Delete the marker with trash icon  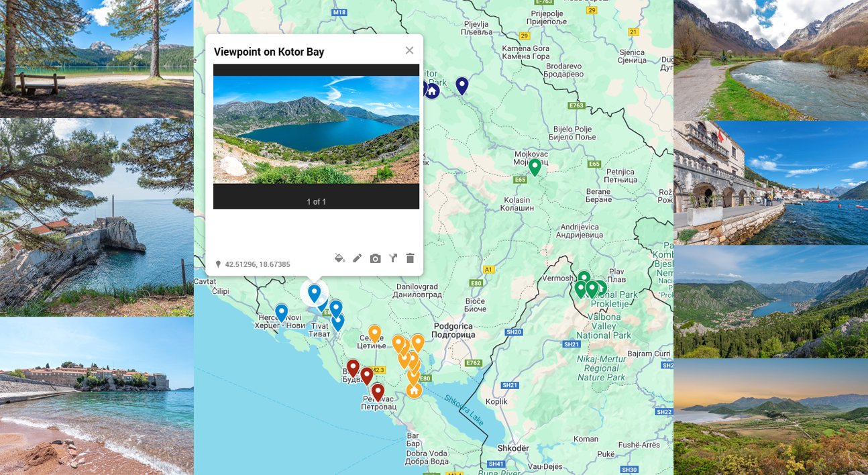tap(411, 258)
